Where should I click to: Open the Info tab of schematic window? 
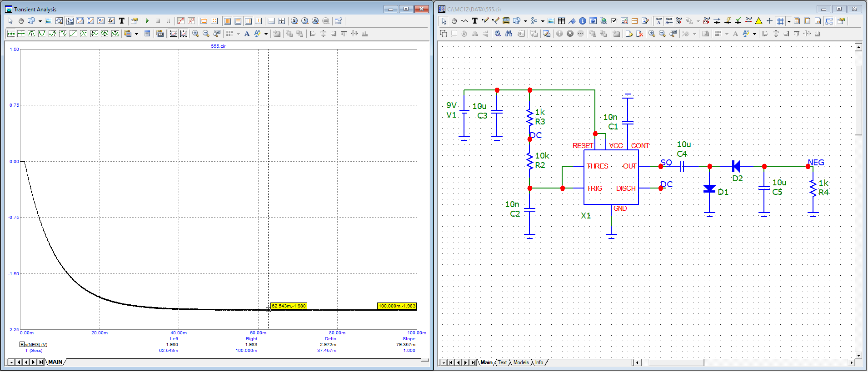pos(539,362)
